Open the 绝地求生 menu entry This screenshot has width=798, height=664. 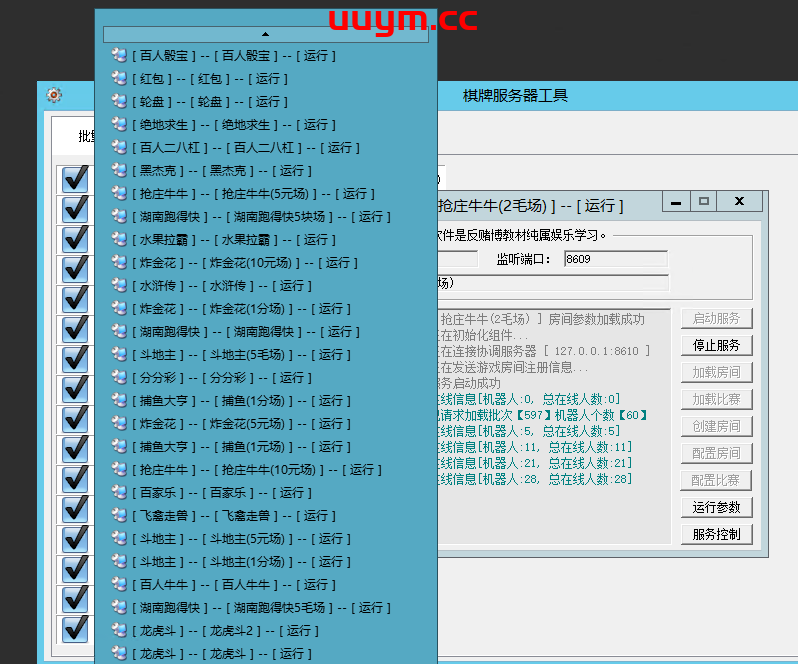233,125
